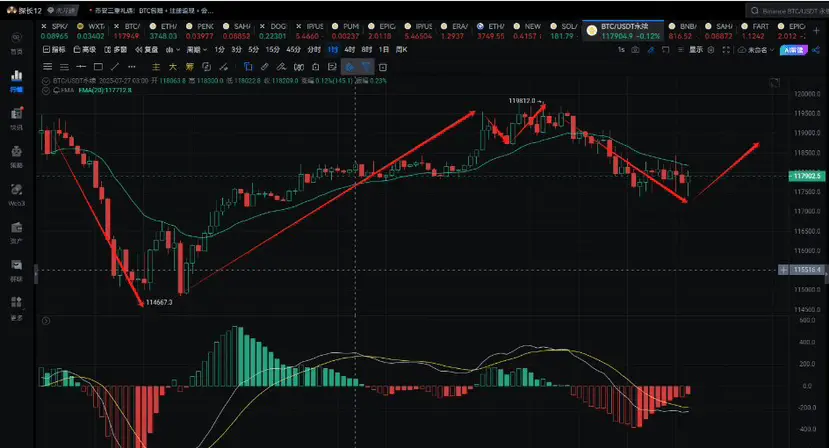Select the 4时 timeframe

coord(349,50)
